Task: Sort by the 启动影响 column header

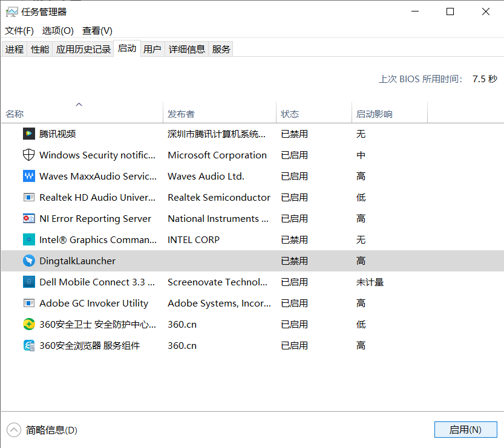Action: coord(390,112)
